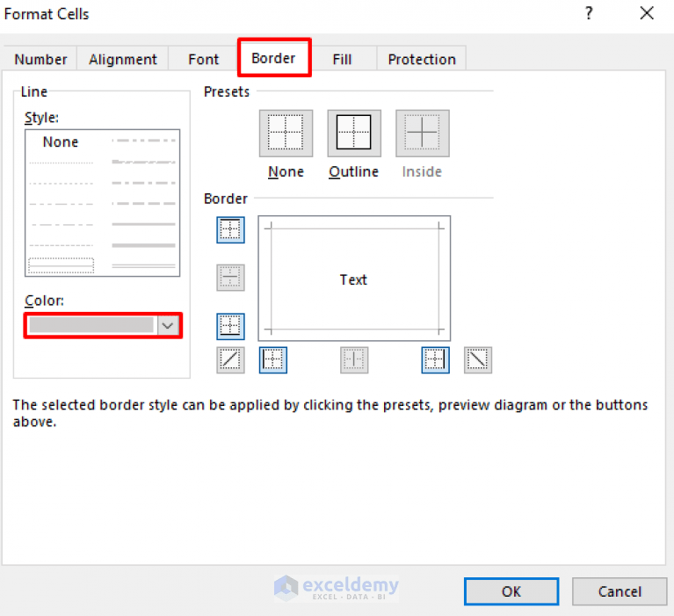The width and height of the screenshot is (674, 616).
Task: Select the Border tab
Action: coord(274,58)
